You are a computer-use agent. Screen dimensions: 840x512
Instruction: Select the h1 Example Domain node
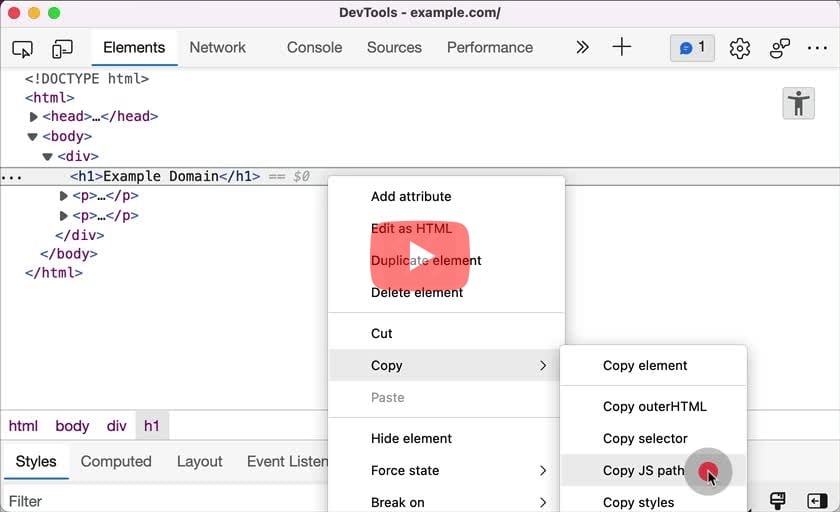165,177
